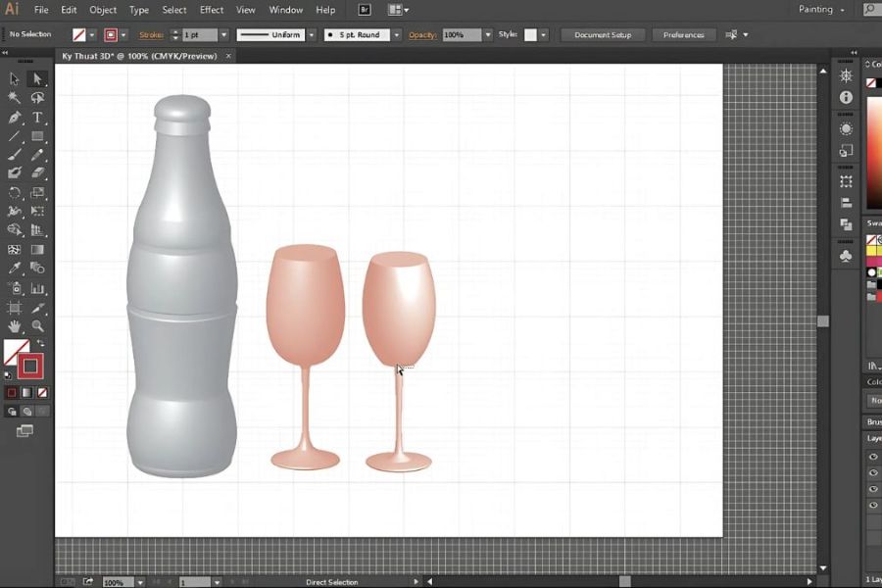Screen dimensions: 882x588
Task: Select the Type tool
Action: coord(37,118)
